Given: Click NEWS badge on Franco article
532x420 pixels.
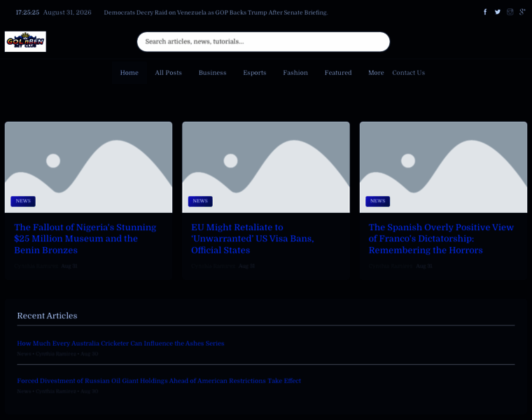Looking at the screenshot, I should (x=377, y=201).
